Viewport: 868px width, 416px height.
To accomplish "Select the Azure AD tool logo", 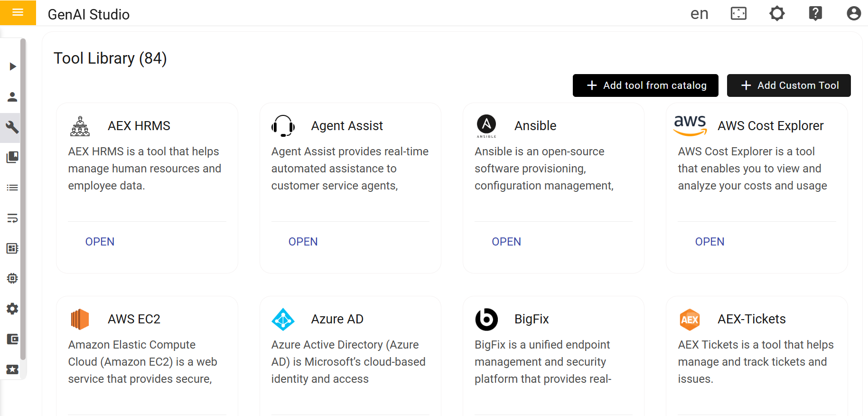I will pos(283,319).
